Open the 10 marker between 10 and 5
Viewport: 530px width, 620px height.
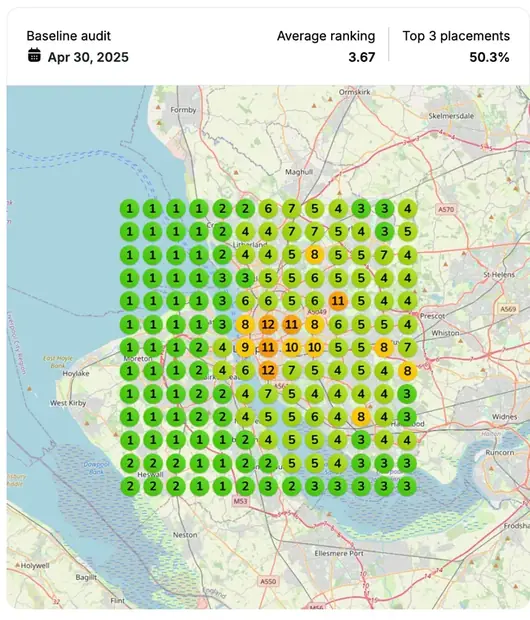314,348
